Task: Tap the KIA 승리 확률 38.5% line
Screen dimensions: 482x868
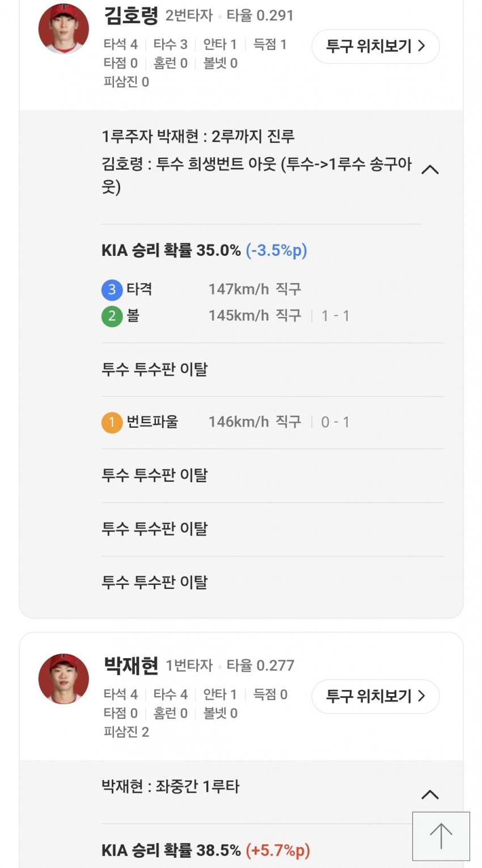Action: tap(205, 850)
